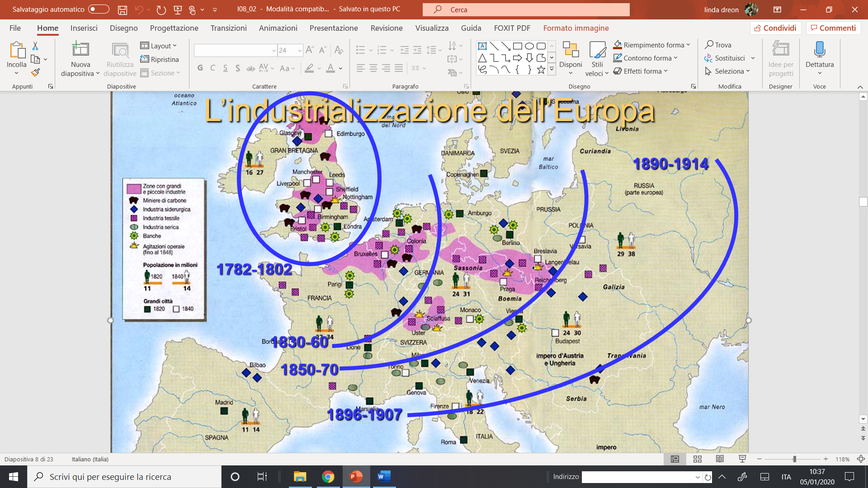Click text highlight color button

[x=309, y=68]
